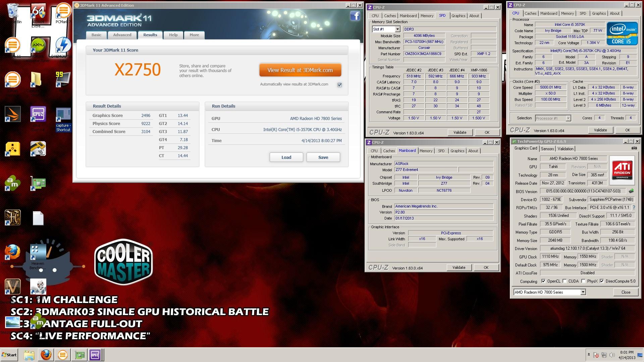Open the Intel Core i5 logo in CPU-Z
Viewport: 644px width, 362px height.
[x=622, y=33]
